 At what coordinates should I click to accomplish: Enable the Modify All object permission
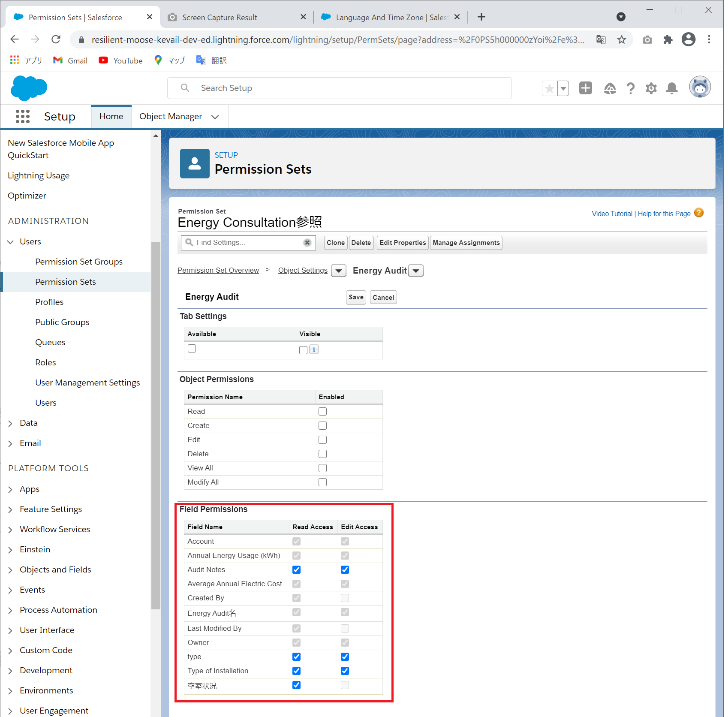point(323,482)
